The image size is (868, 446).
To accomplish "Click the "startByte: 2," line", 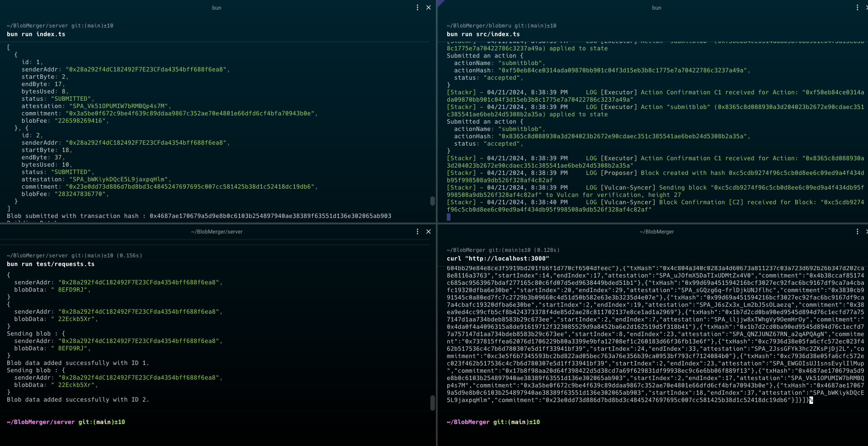I will click(x=45, y=77).
